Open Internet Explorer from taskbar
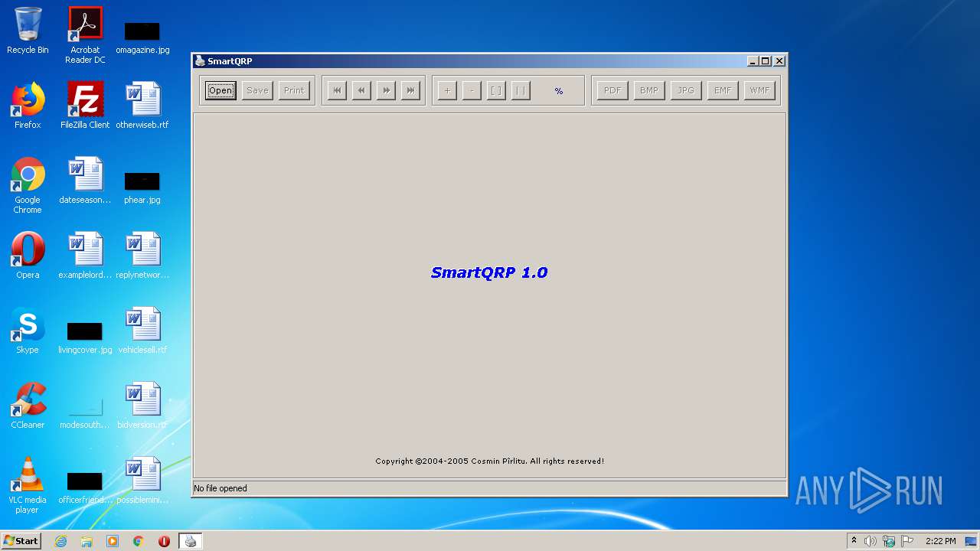Screen dimensions: 980x551 click(x=61, y=541)
